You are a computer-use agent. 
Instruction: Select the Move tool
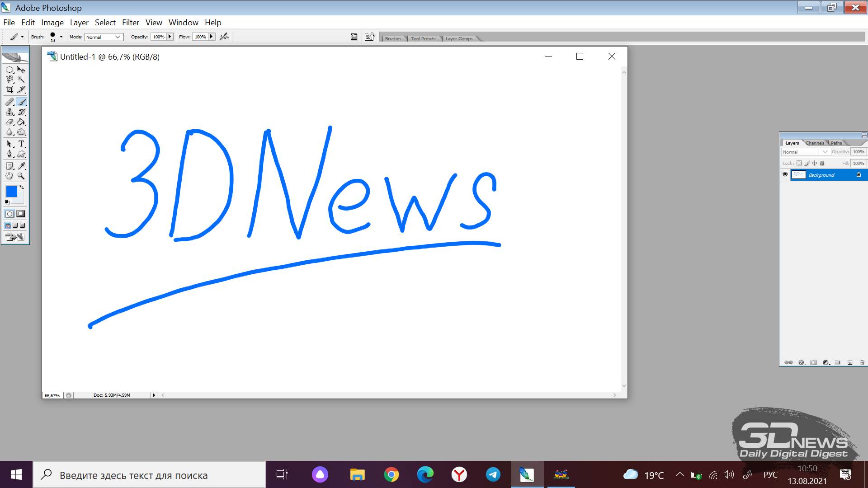point(21,70)
